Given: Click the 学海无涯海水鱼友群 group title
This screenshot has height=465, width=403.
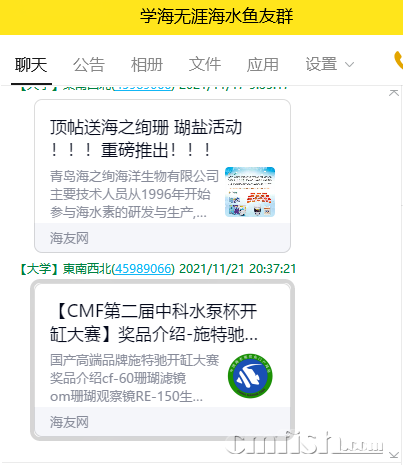Looking at the screenshot, I should (x=217, y=16).
